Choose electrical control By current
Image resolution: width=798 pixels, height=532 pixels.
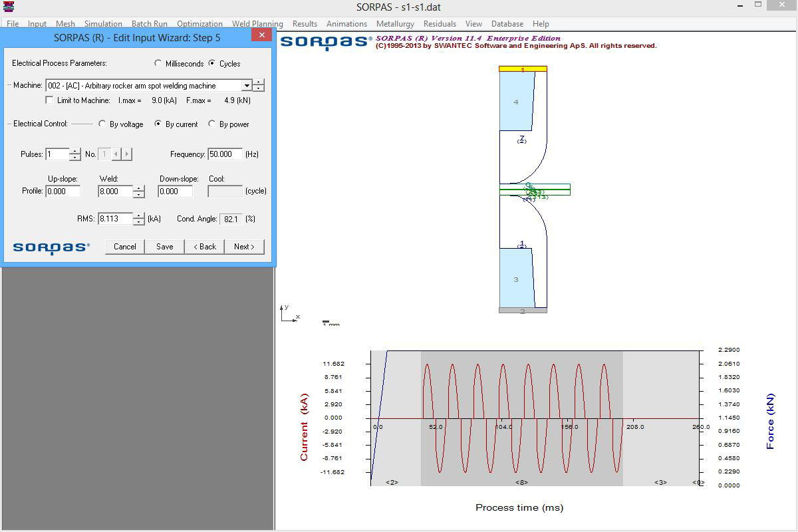158,124
